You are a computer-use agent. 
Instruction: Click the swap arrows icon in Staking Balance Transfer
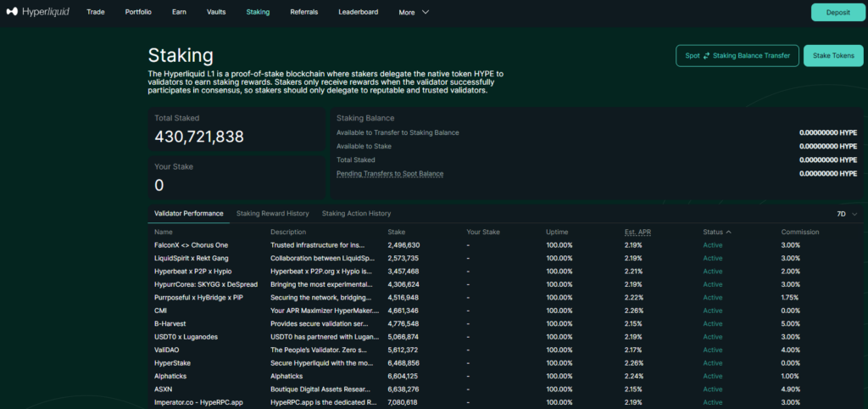[706, 56]
